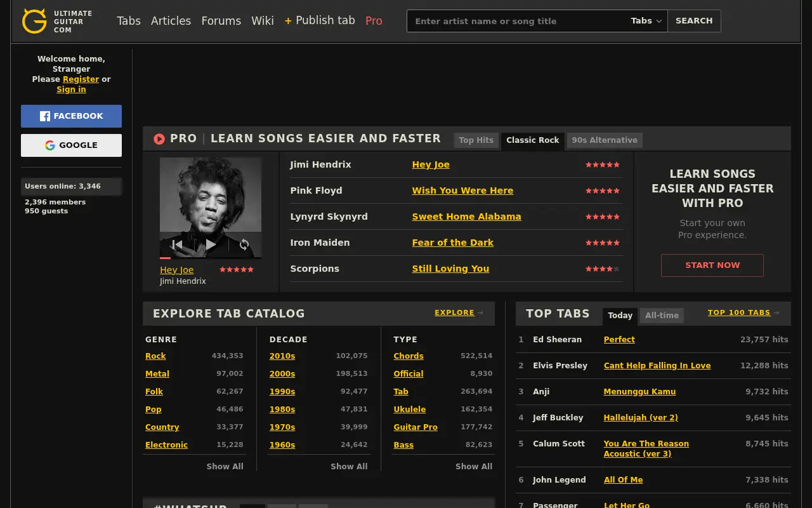Browse Ukulele type tabs

point(409,410)
